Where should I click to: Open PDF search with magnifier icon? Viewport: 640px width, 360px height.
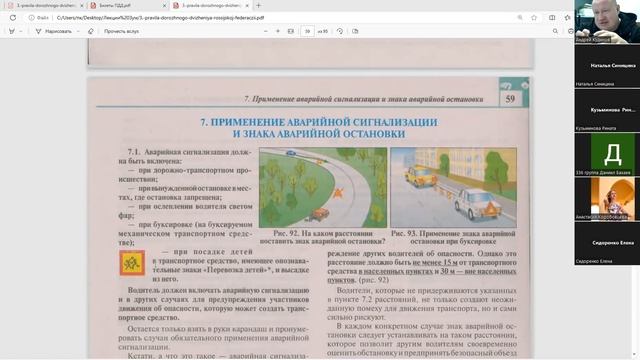(555, 31)
